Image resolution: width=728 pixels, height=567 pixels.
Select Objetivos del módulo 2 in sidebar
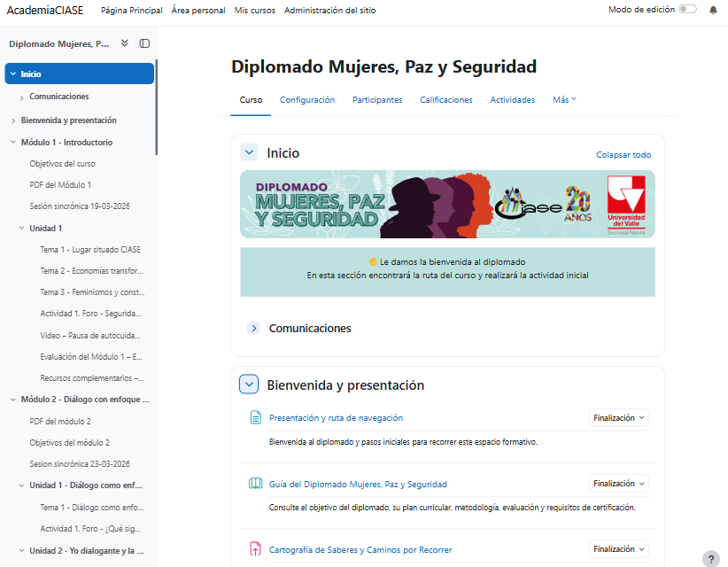coord(70,443)
